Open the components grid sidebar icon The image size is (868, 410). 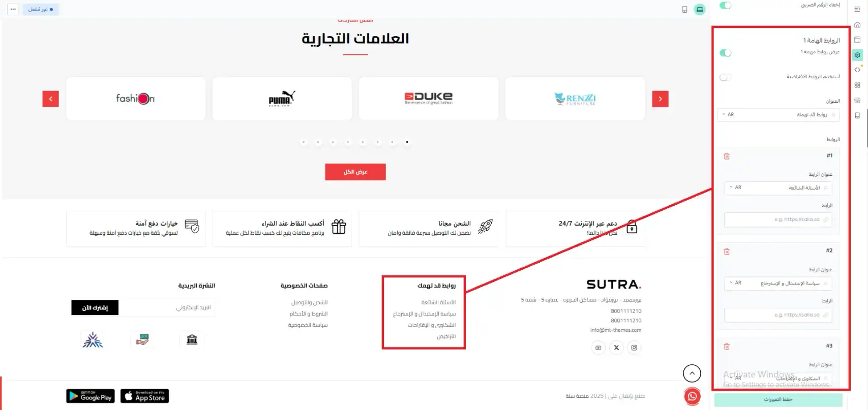[857, 85]
